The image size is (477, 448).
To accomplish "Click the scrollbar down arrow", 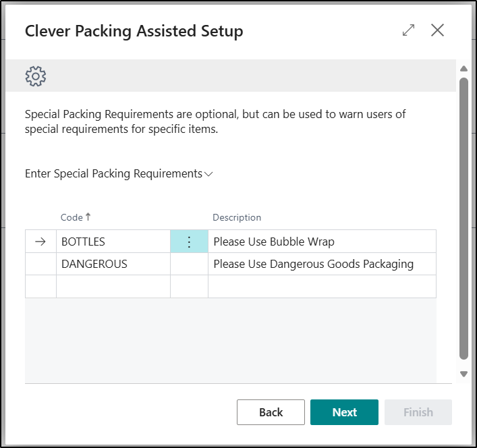I will pos(463,374).
